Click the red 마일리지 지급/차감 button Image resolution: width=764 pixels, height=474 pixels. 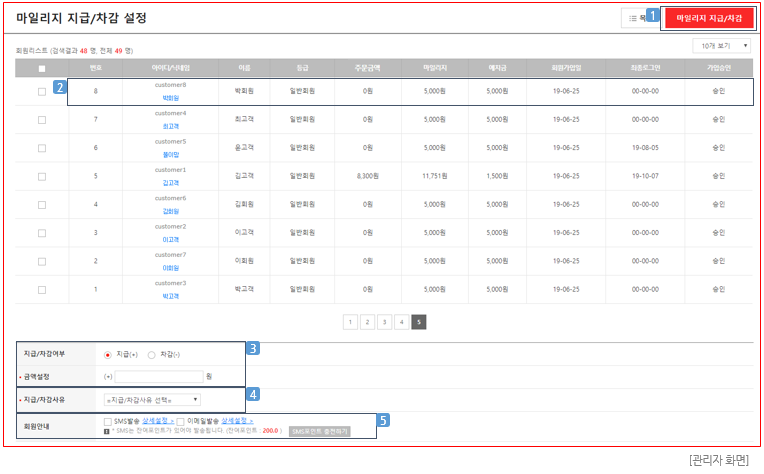coord(709,19)
